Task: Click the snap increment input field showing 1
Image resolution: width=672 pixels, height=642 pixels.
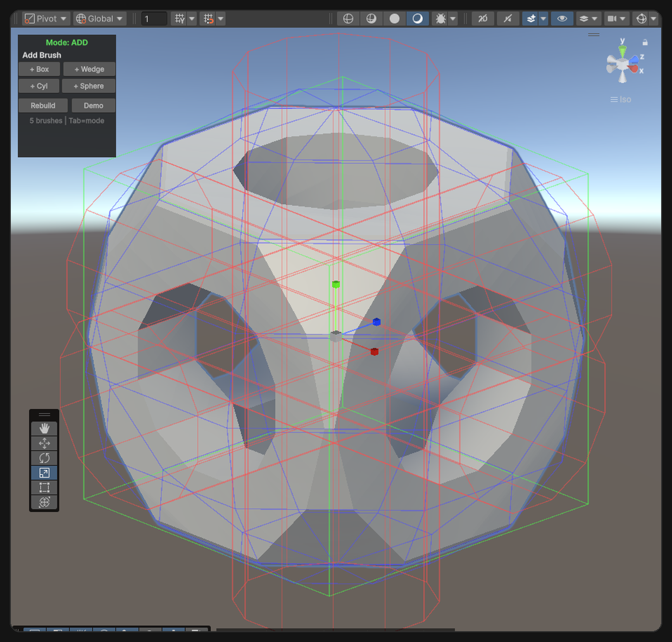Action: [153, 18]
